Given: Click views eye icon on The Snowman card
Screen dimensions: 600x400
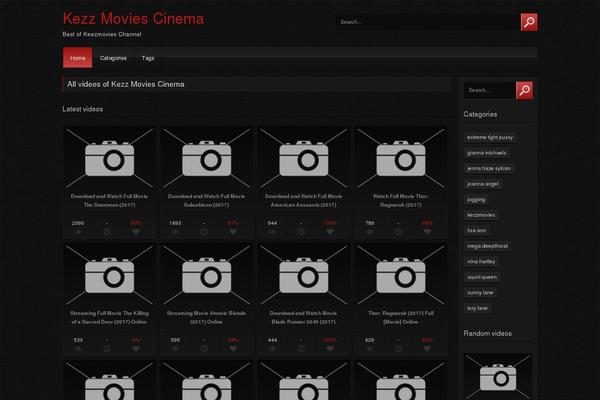Looking at the screenshot, I should point(78,232).
